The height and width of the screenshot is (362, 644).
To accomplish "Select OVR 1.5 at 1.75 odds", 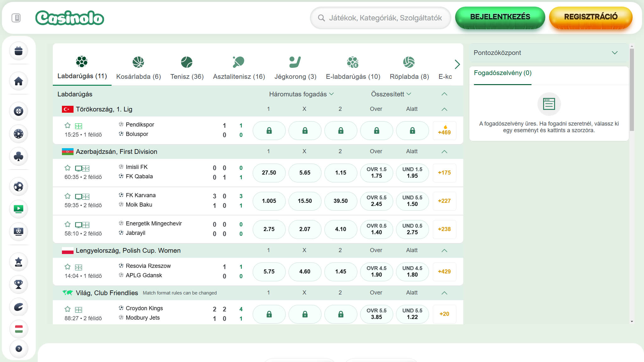I will [377, 173].
